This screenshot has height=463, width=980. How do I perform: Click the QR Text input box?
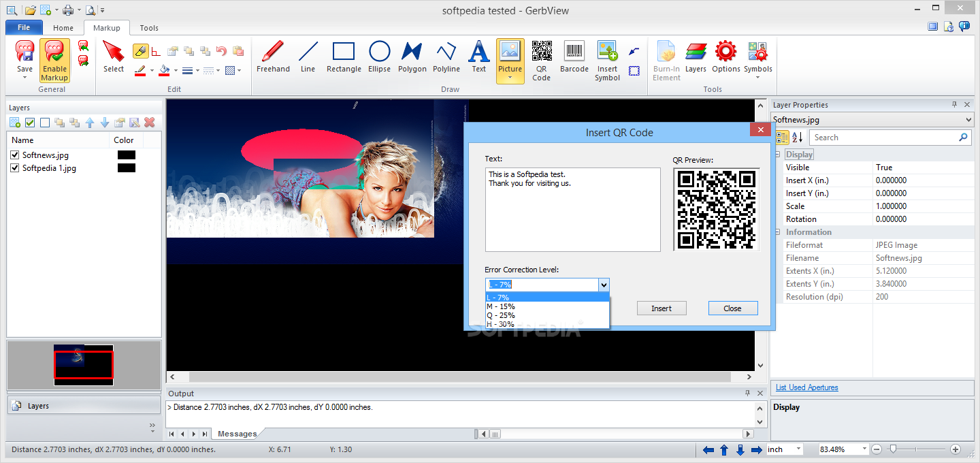(573, 210)
